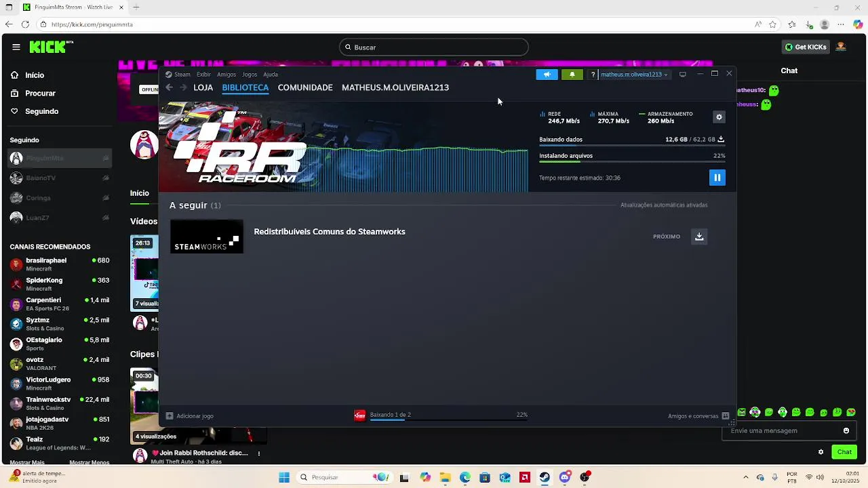This screenshot has width=868, height=488.
Task: Refresh the browser page
Action: (x=25, y=24)
